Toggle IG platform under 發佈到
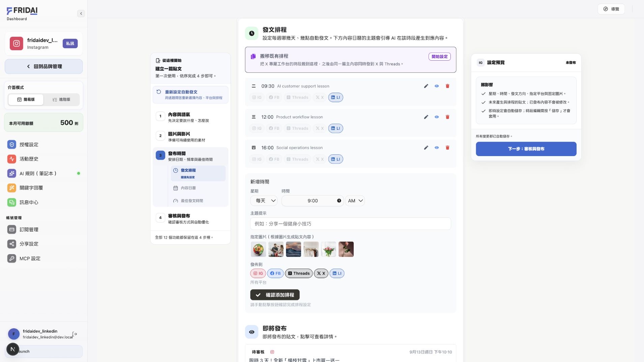This screenshot has height=362, width=644. tap(258, 273)
